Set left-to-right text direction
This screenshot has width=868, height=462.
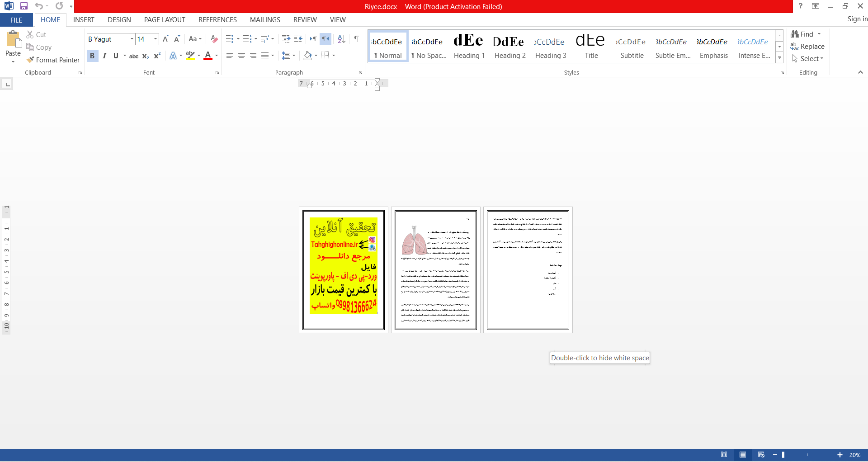click(313, 39)
